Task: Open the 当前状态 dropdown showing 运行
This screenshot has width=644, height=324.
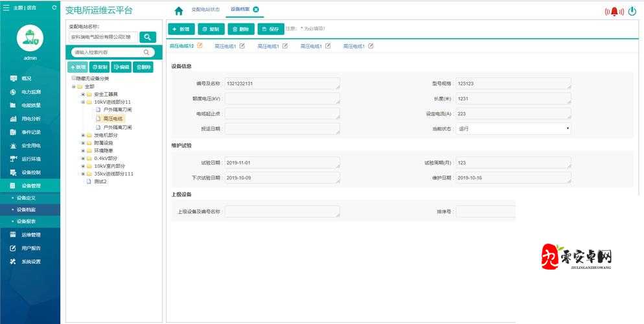Action: pos(513,128)
